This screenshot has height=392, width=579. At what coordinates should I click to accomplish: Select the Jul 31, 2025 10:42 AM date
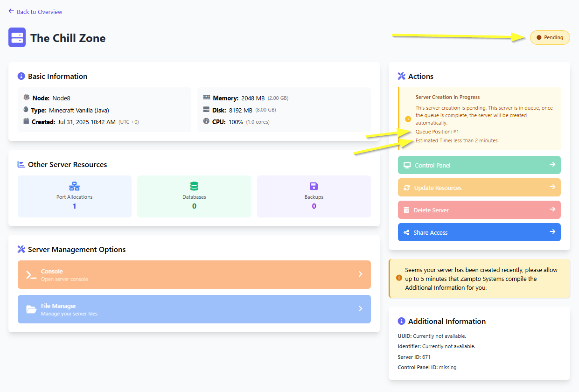pos(87,122)
